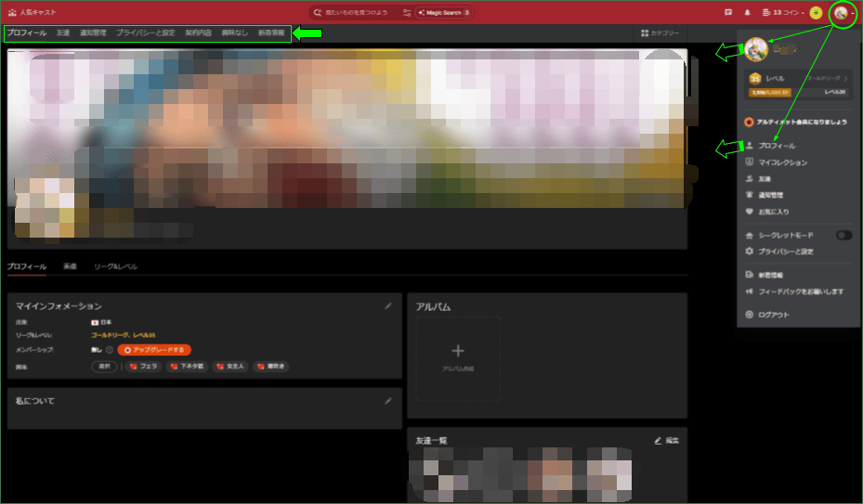Open the search filter sliders icon

(x=407, y=12)
